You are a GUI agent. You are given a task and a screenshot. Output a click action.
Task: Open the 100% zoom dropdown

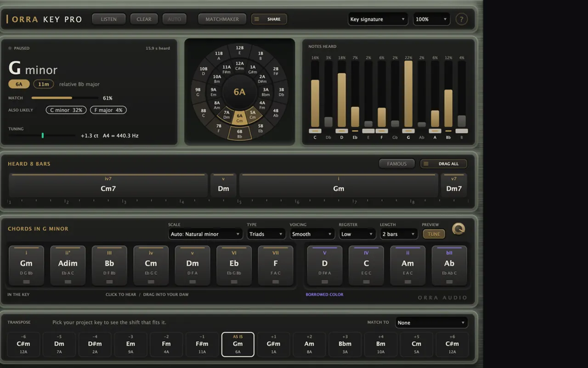431,19
